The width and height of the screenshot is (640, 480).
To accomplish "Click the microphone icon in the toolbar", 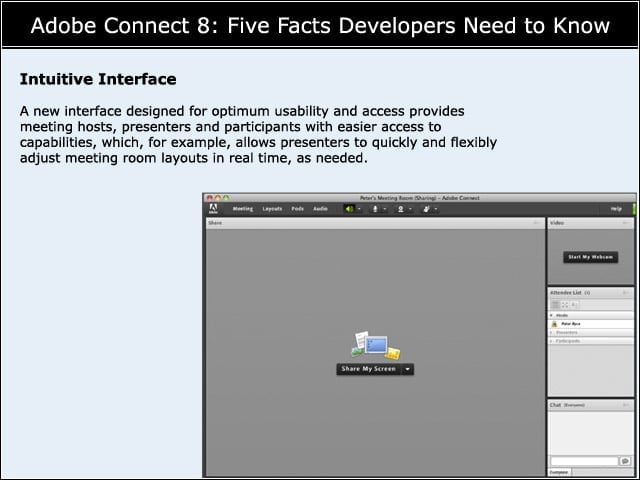I will pyautogui.click(x=375, y=209).
